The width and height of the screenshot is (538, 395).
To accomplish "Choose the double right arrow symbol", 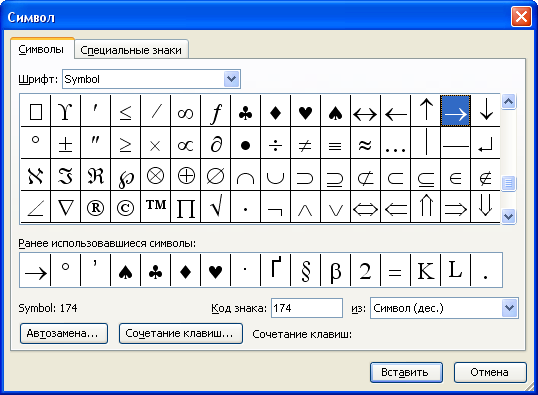I will coord(456,207).
